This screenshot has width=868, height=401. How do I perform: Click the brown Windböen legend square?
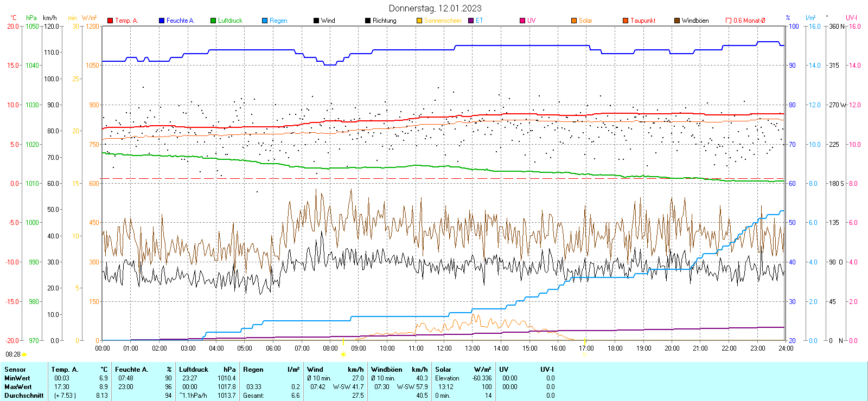click(x=677, y=21)
